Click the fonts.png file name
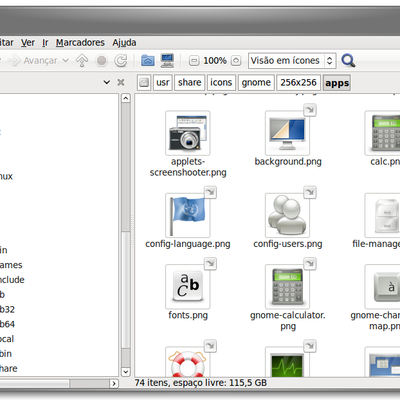This screenshot has height=400, width=400. coord(188,315)
